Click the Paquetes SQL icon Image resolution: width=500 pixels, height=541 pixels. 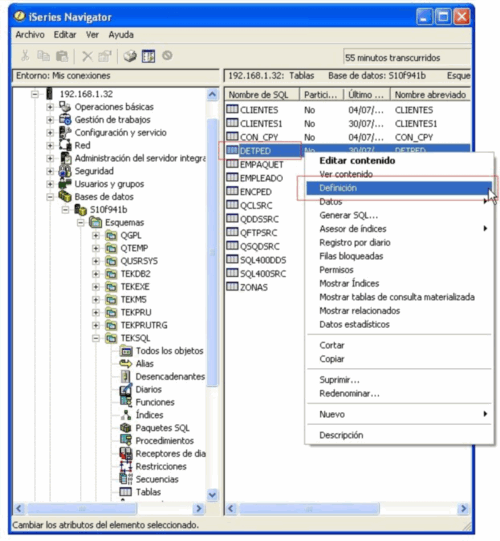pos(126,428)
